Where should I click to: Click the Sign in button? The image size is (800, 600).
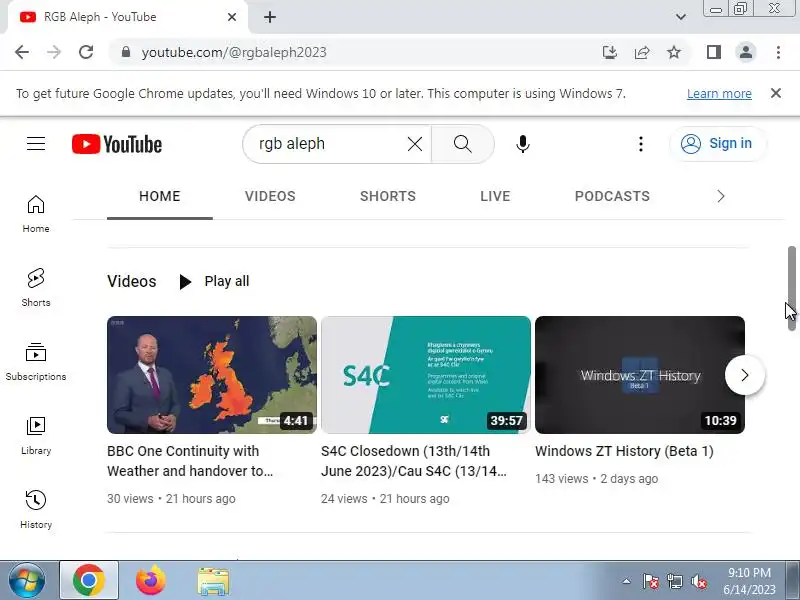717,144
